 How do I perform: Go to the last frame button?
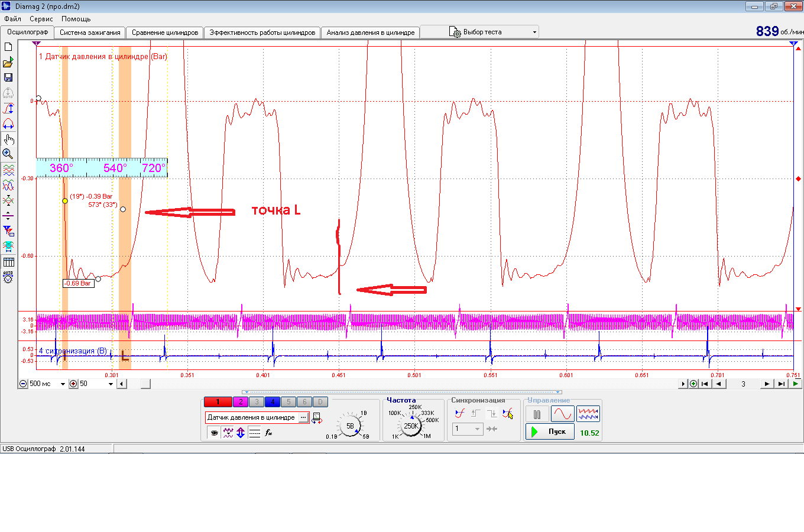tap(781, 384)
